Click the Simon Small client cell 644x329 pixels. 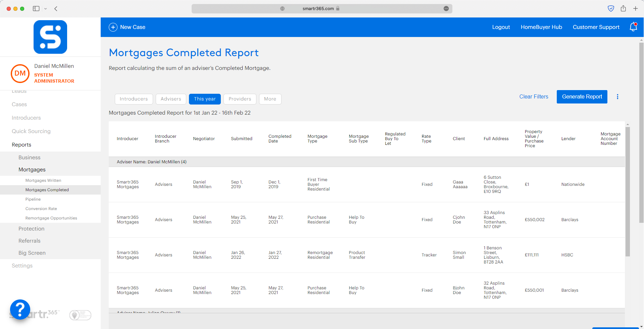tap(459, 255)
